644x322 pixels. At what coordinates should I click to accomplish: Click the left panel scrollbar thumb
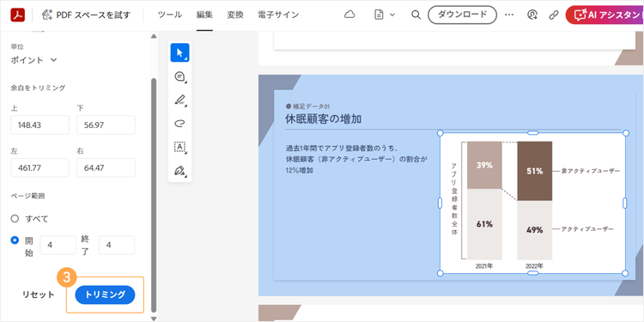pos(154,195)
